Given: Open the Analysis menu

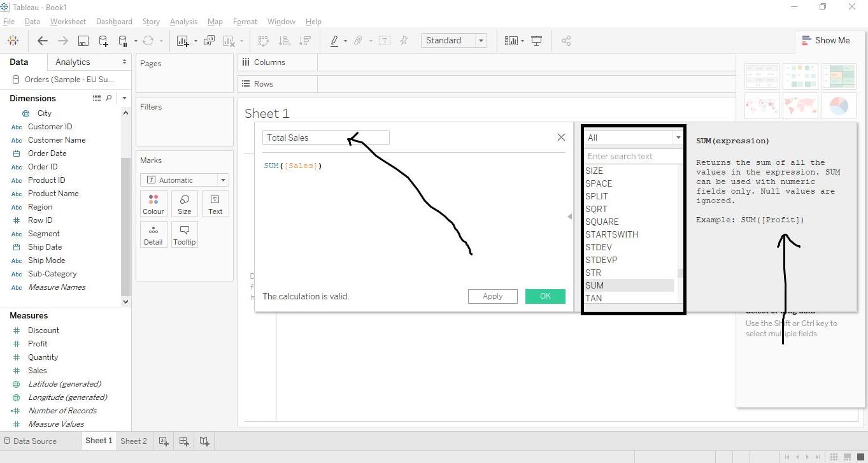Looking at the screenshot, I should [183, 22].
